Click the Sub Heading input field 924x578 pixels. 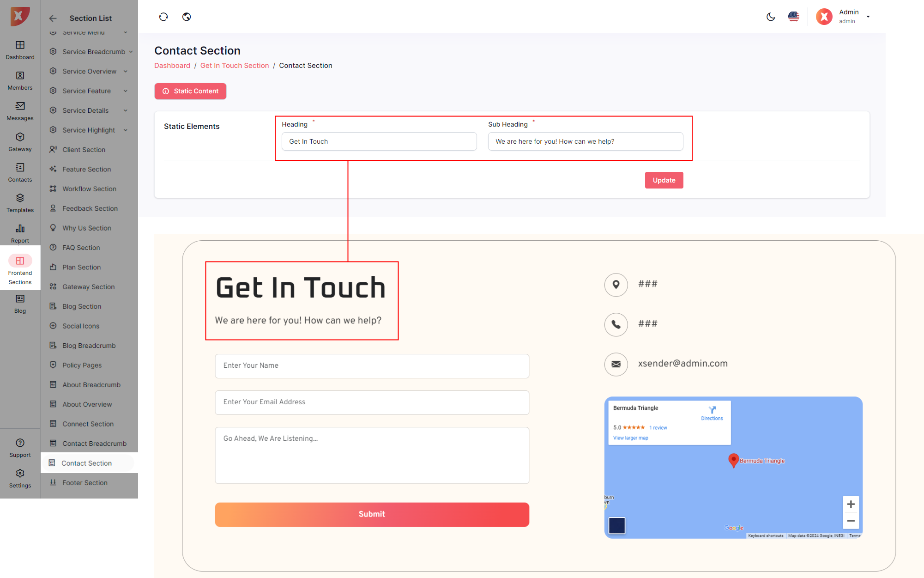point(585,141)
